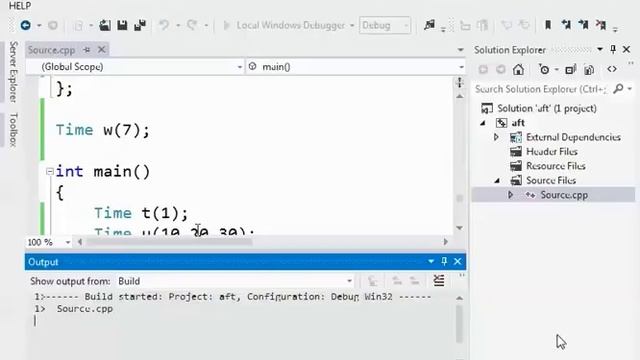Go to previous message in the Output toolbar
The height and width of the screenshot is (360, 640).
coord(397,281)
